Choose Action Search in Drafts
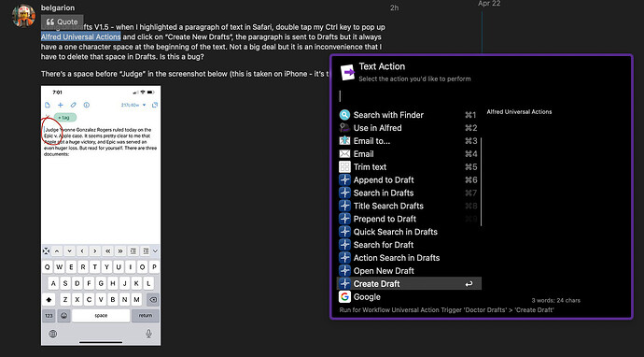 click(x=409, y=258)
